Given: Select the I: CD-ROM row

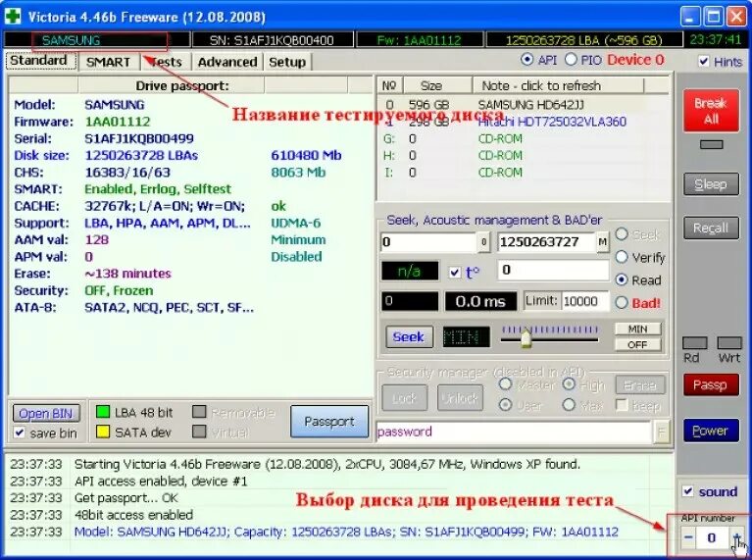Looking at the screenshot, I should coord(523,173).
